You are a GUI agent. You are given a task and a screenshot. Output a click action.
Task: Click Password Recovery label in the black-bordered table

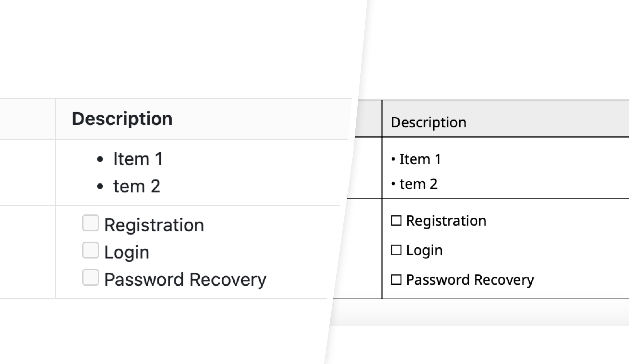470,279
